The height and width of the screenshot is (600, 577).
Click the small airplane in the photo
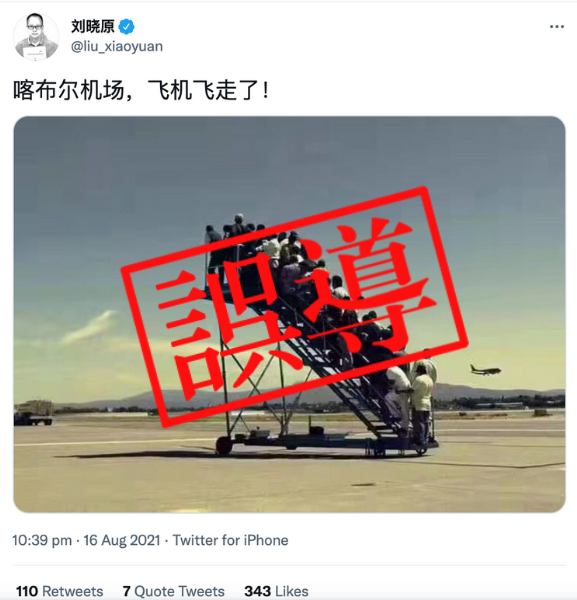[x=485, y=370]
